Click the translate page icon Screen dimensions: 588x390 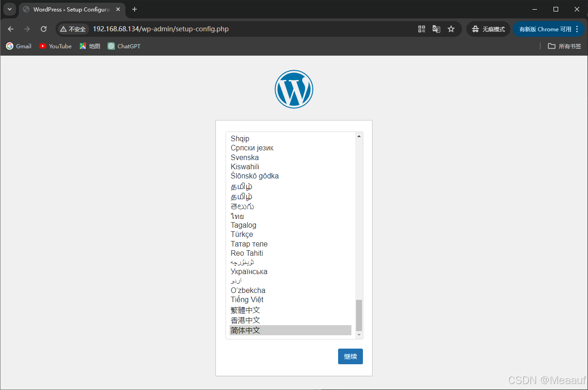pos(436,29)
